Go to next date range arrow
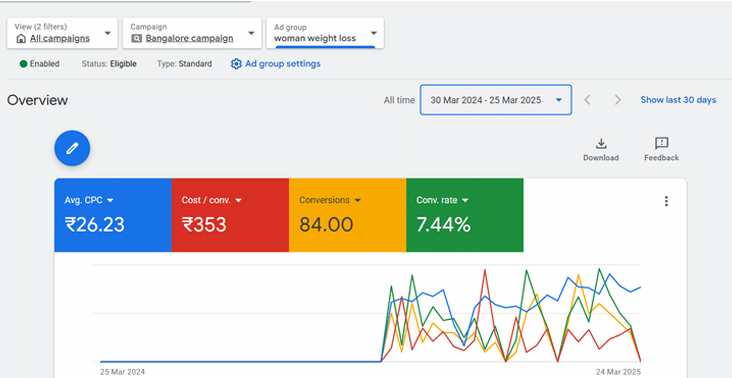This screenshot has width=732, height=378. pos(618,100)
